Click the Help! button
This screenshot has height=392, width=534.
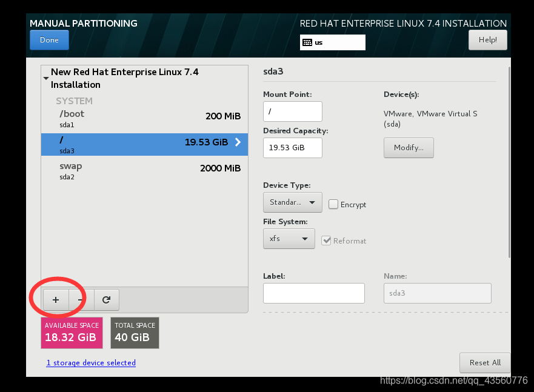click(x=488, y=40)
